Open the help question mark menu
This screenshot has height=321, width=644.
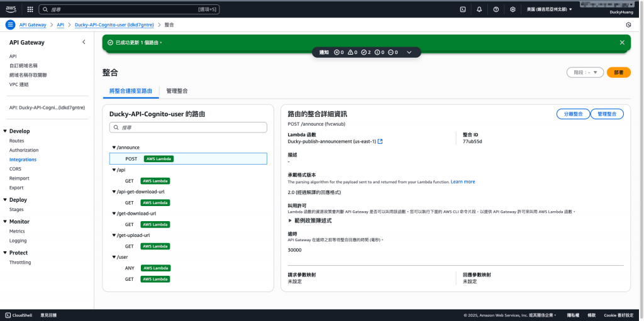496,9
